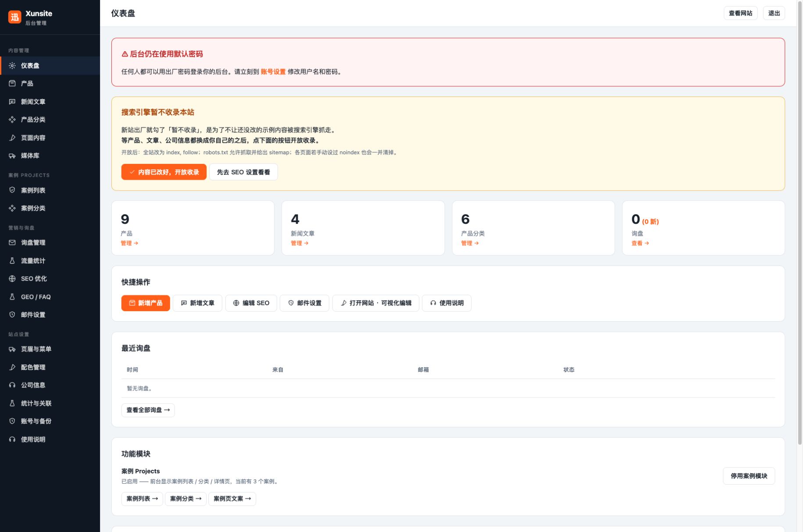The image size is (803, 532).
Task: Click the 媒体库 truck icon
Action: 12,156
